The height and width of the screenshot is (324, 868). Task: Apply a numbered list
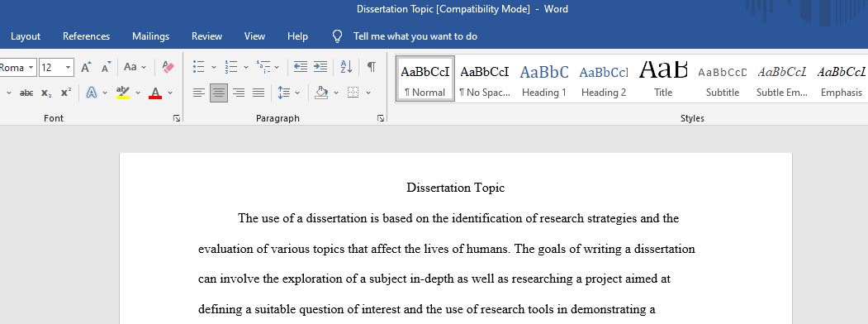click(x=231, y=67)
